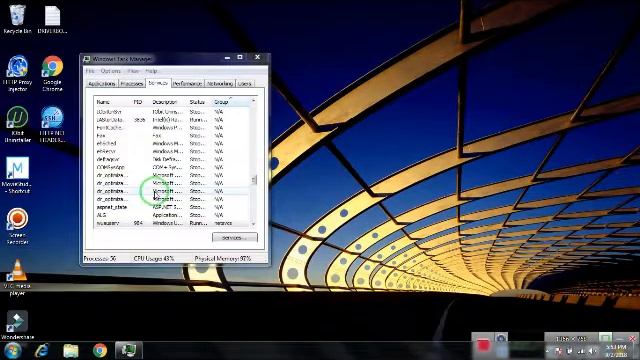Select the "ehRecvr" service row

[172, 151]
